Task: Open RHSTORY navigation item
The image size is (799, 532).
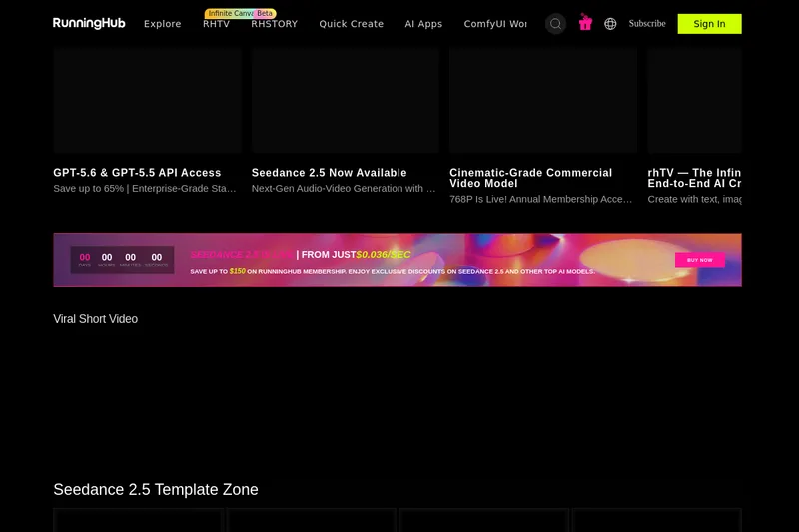Action: point(274,24)
